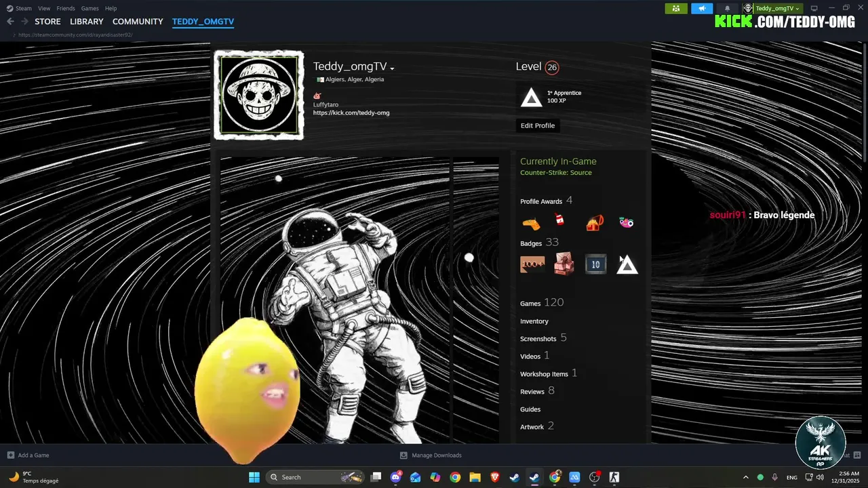This screenshot has height=488, width=868.
Task: Open the Reviews link
Action: pyautogui.click(x=532, y=392)
